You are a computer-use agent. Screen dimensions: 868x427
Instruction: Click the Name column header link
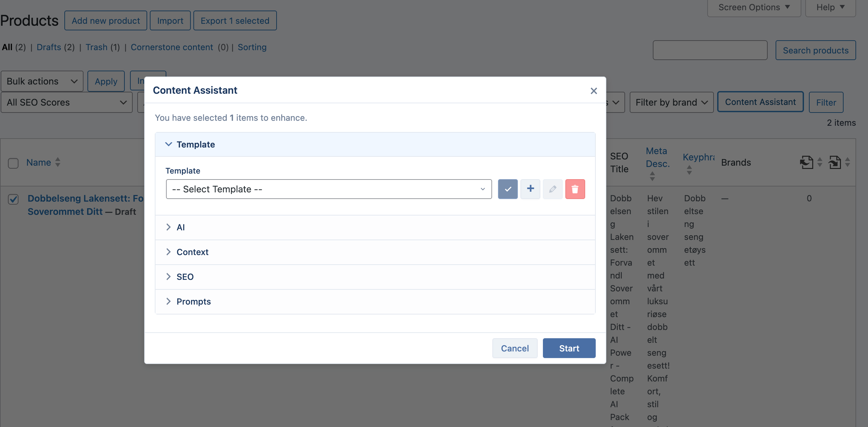(x=39, y=162)
